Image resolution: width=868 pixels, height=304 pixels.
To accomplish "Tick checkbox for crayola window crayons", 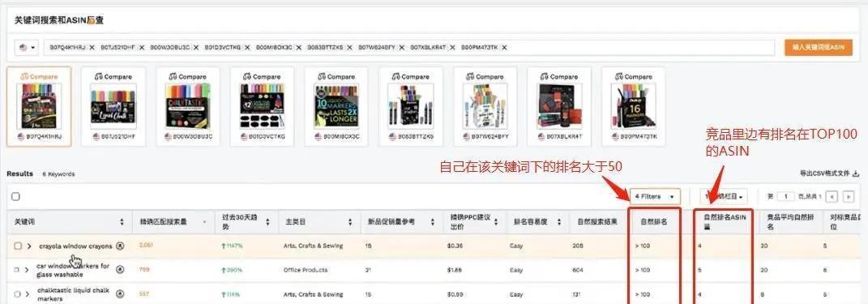I will point(18,246).
